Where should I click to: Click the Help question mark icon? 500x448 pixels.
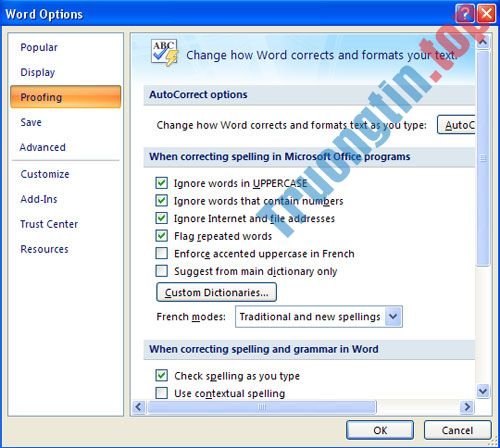pyautogui.click(x=465, y=14)
